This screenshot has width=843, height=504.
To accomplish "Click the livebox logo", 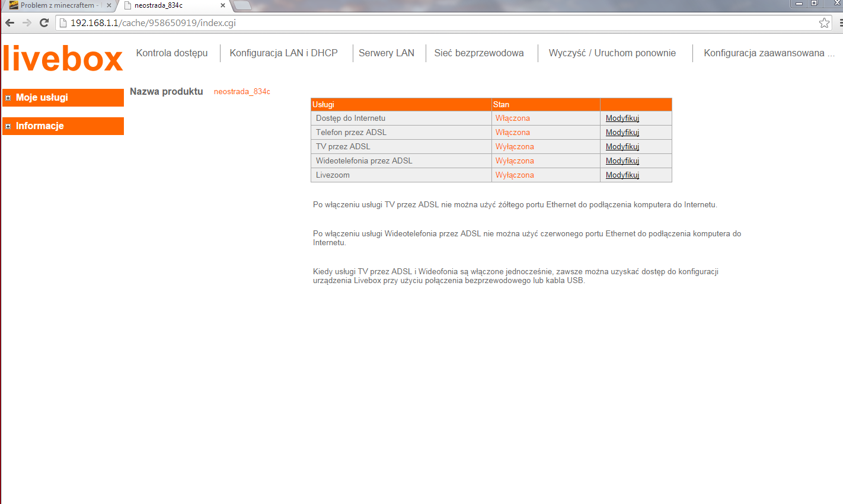I will click(63, 58).
